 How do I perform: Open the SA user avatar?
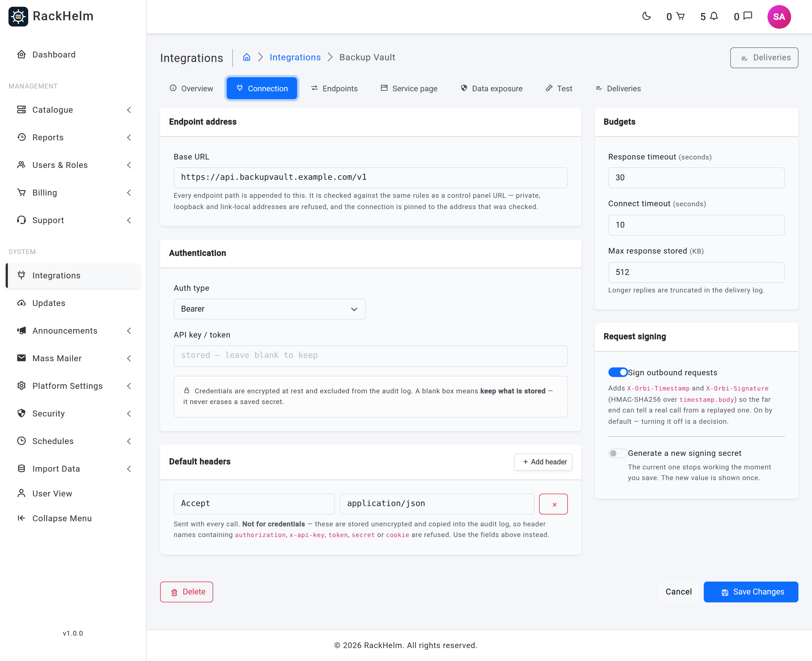pyautogui.click(x=778, y=17)
